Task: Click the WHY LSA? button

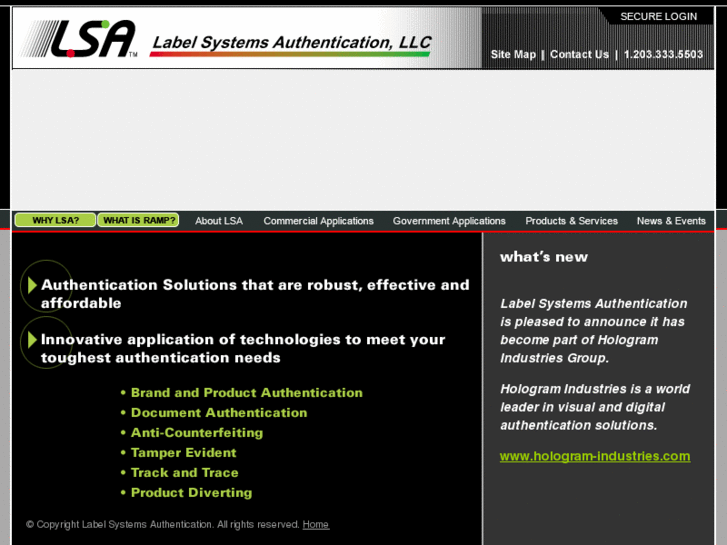Action: pyautogui.click(x=55, y=220)
